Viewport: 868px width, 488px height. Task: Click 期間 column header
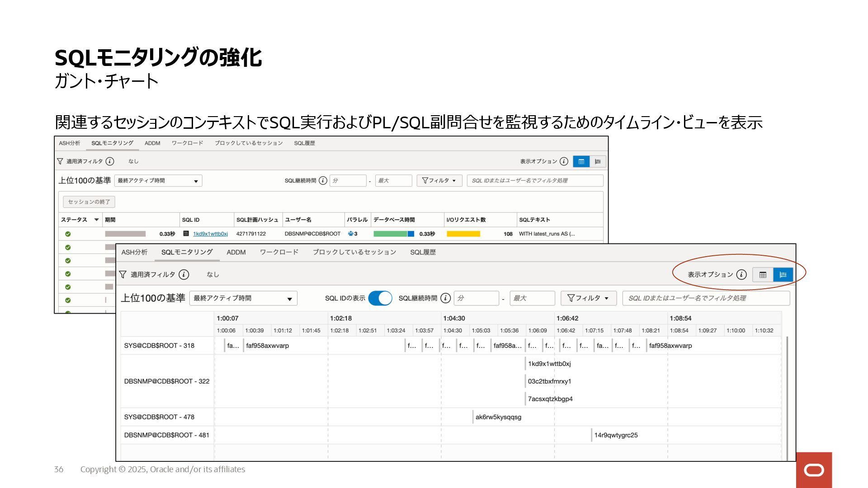pyautogui.click(x=141, y=220)
